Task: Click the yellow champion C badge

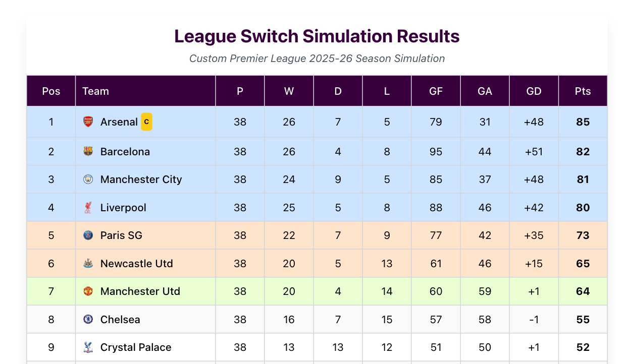Action: (146, 122)
